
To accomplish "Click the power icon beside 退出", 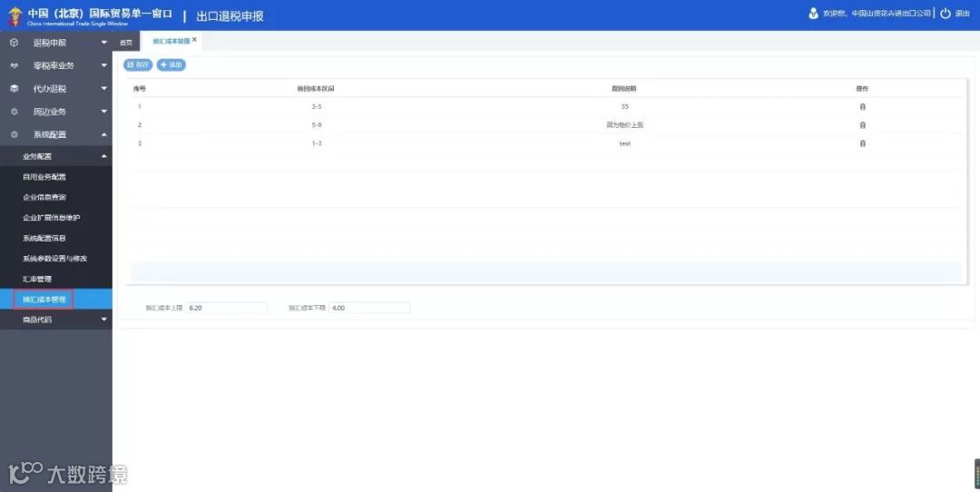I will pos(945,13).
